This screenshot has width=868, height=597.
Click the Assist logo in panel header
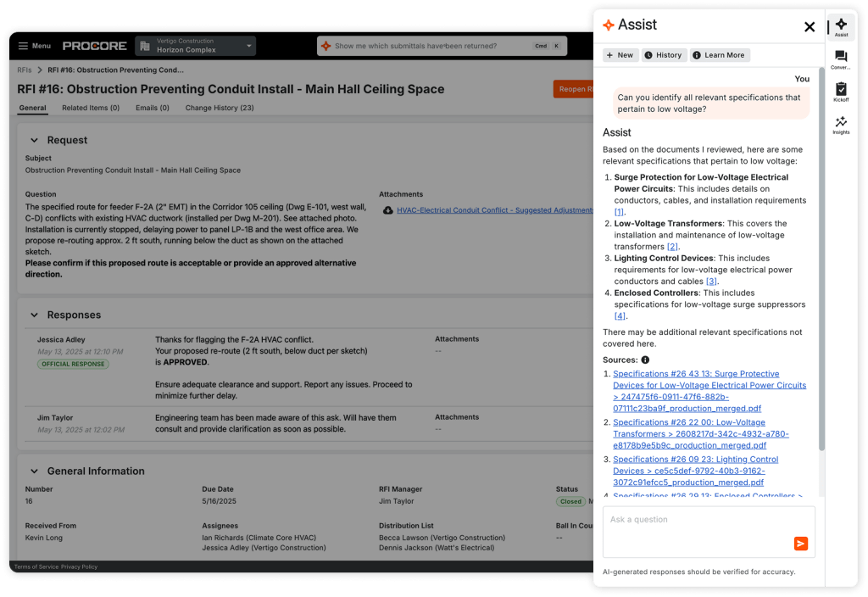(609, 25)
